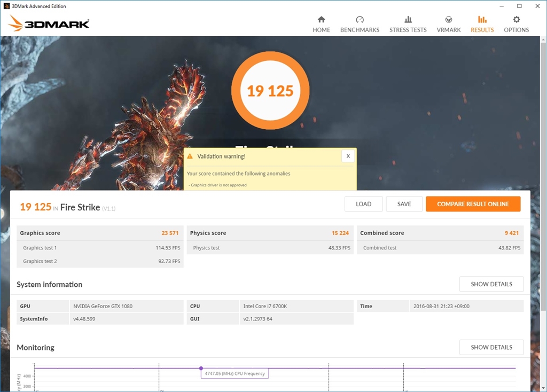This screenshot has height=392, width=547.
Task: Open the Options gear icon
Action: [x=517, y=19]
